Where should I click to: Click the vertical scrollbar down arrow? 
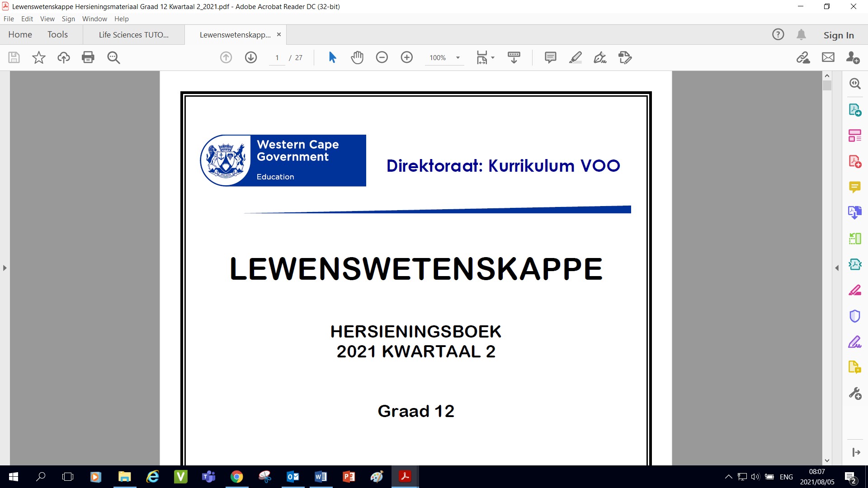pyautogui.click(x=827, y=460)
